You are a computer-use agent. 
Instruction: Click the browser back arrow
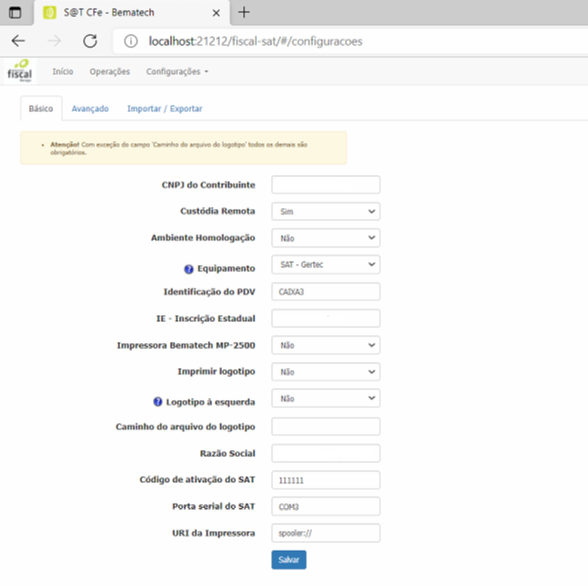(18, 41)
